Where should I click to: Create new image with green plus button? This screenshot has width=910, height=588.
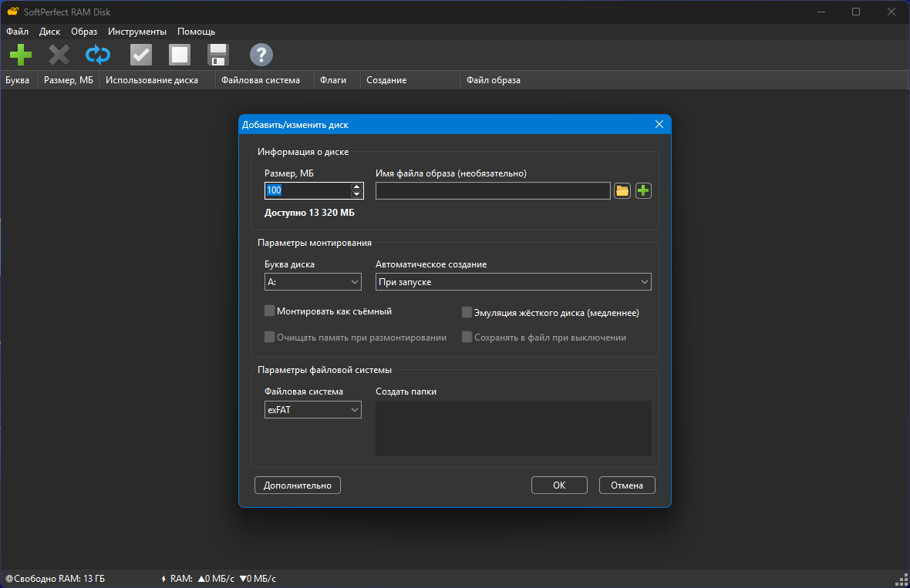pos(643,190)
